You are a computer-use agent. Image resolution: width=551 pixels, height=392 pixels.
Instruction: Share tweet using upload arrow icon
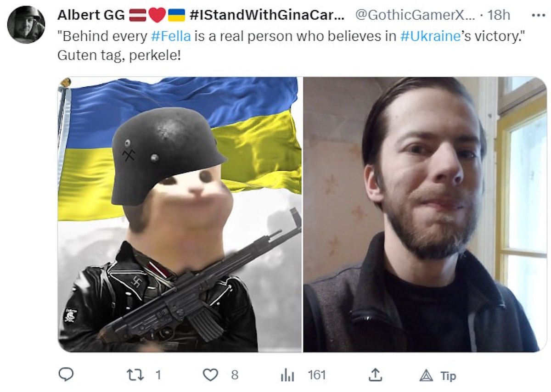point(375,375)
